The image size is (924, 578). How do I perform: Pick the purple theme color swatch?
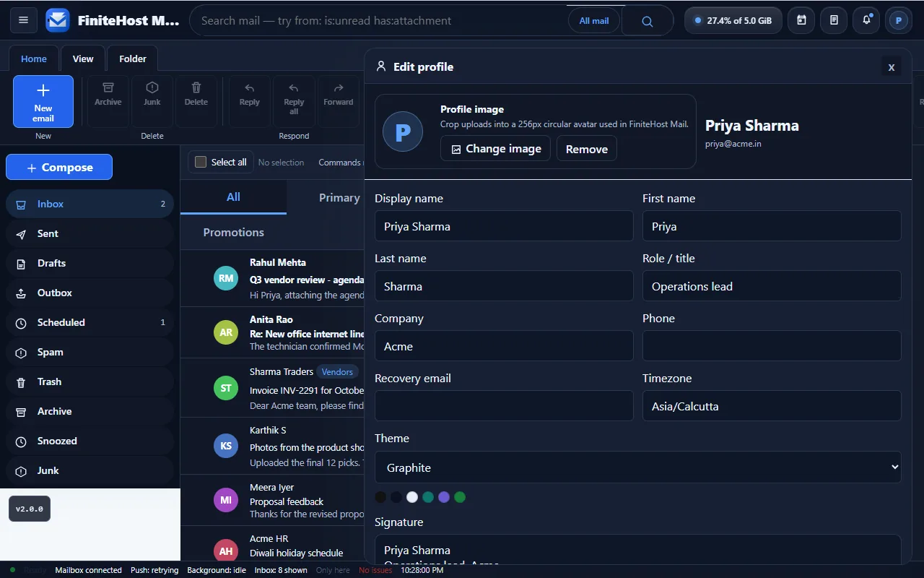pyautogui.click(x=444, y=497)
